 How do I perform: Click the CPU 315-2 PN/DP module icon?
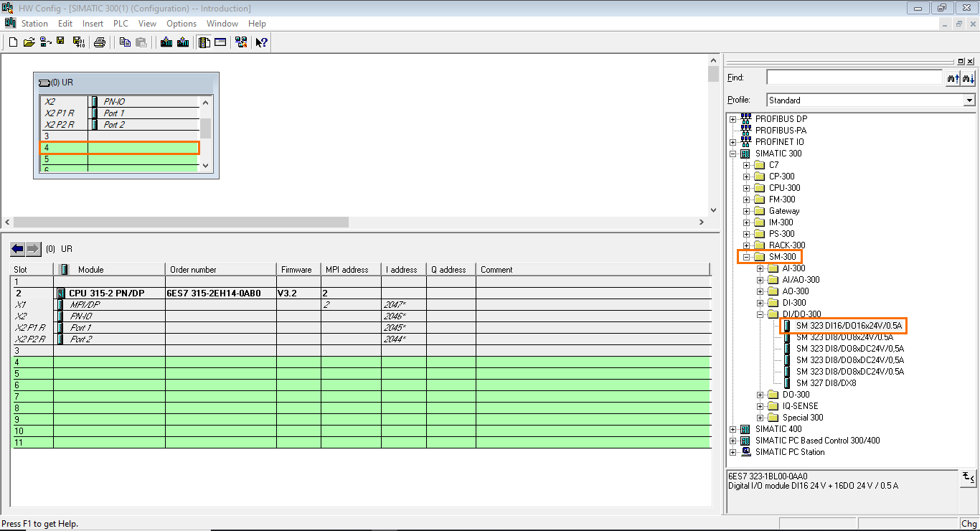(x=61, y=293)
